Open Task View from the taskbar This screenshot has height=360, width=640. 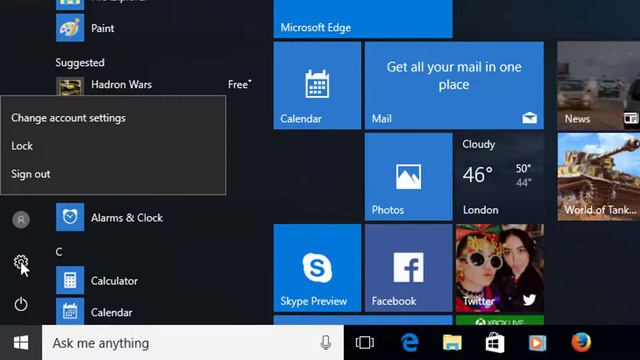[364, 342]
